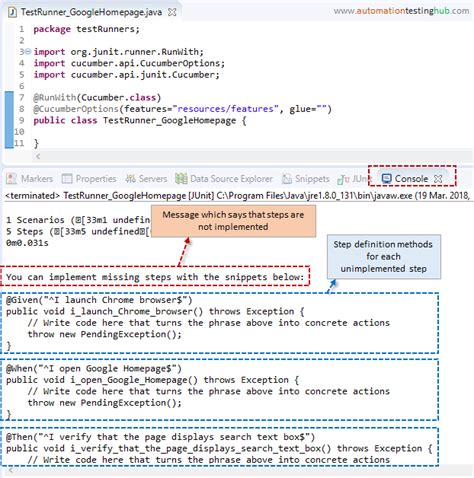This screenshot has width=474, height=478.
Task: Open the Markers view tab
Action: coord(30,179)
